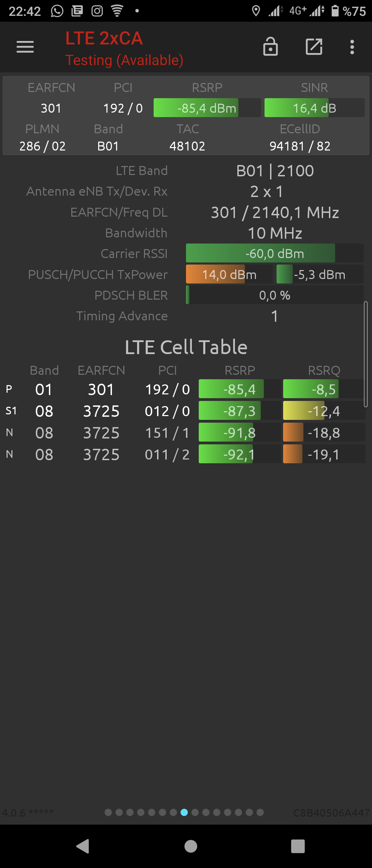Tap the LTE Cell Table heading
Image resolution: width=372 pixels, height=868 pixels.
point(186,347)
